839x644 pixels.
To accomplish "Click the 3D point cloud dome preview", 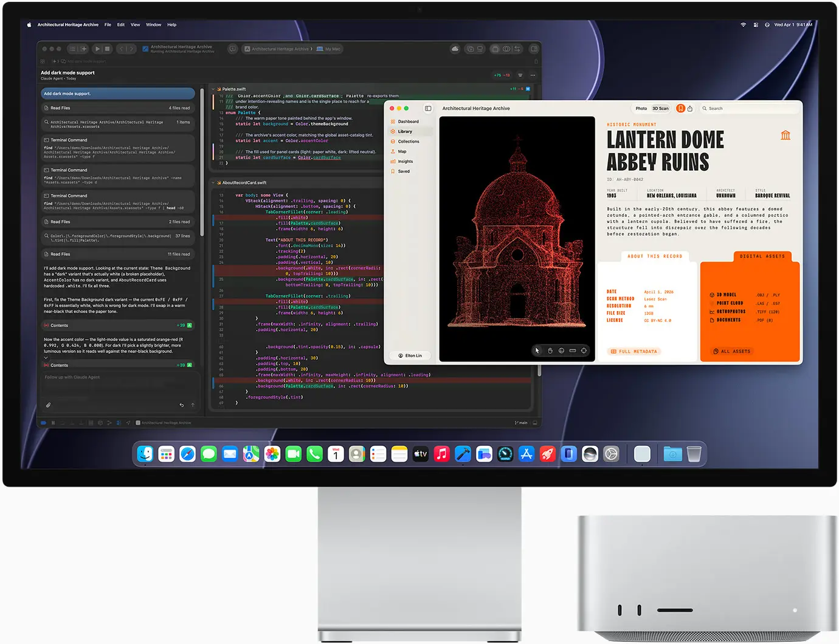I will [517, 239].
